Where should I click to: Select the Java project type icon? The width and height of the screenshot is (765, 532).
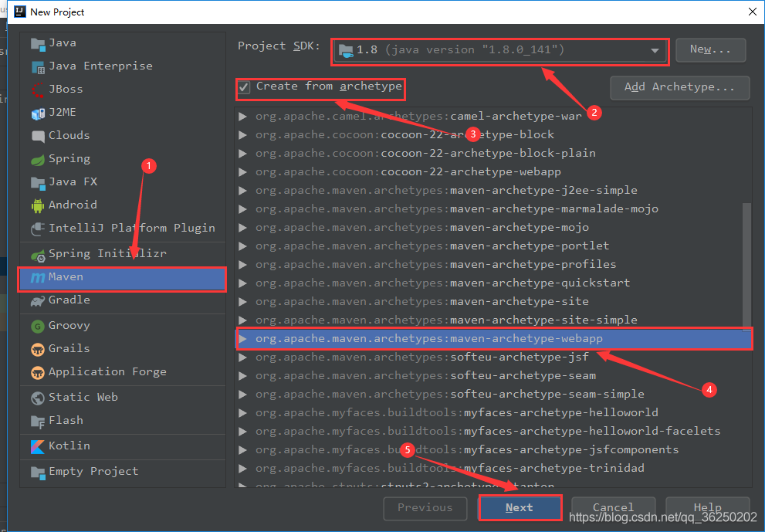tap(38, 44)
